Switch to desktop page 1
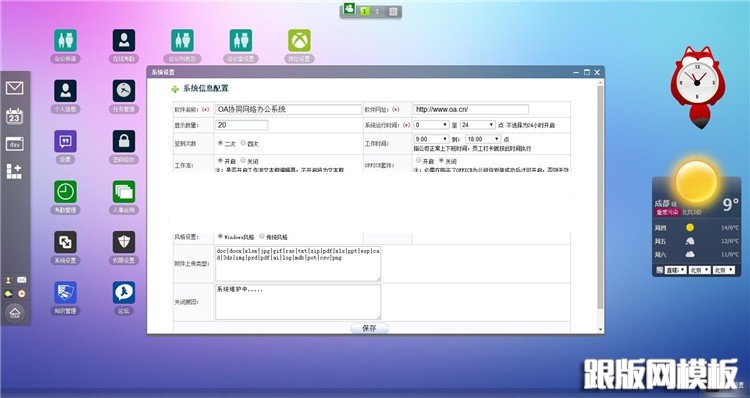The width and height of the screenshot is (750, 398). click(x=365, y=11)
